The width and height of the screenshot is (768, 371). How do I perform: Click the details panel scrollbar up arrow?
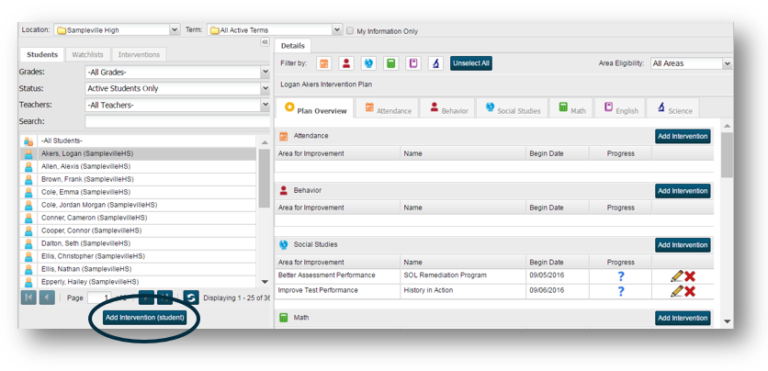[x=727, y=126]
